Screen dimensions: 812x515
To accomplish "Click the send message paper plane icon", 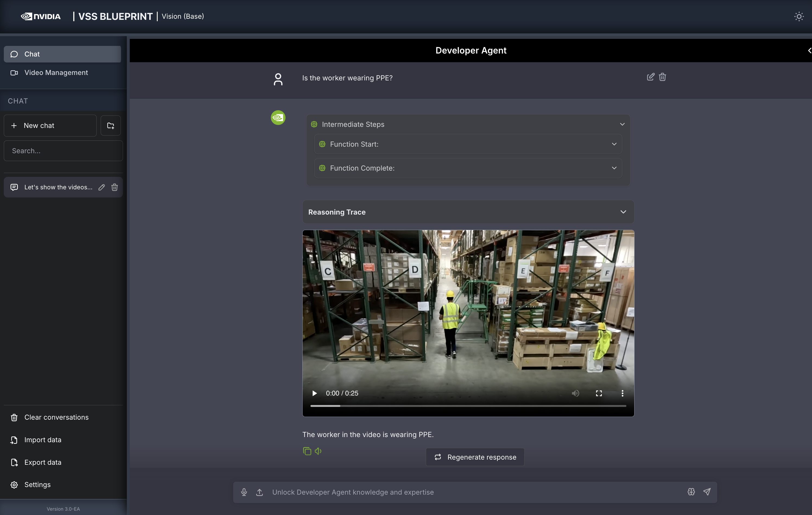I will click(x=707, y=492).
